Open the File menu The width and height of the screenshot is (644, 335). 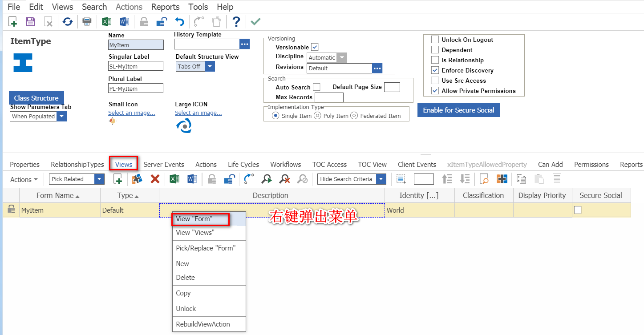[x=14, y=7]
